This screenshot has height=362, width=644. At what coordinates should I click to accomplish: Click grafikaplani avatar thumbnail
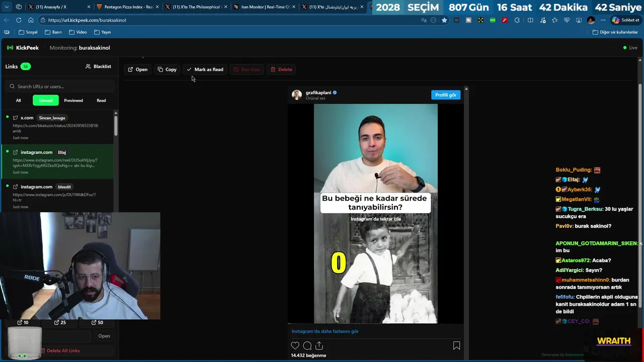pos(297,95)
